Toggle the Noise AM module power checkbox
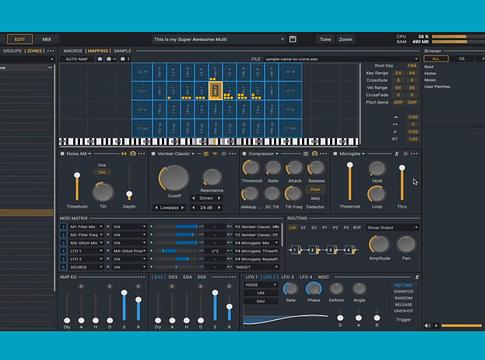This screenshot has width=485, height=360. tap(62, 154)
